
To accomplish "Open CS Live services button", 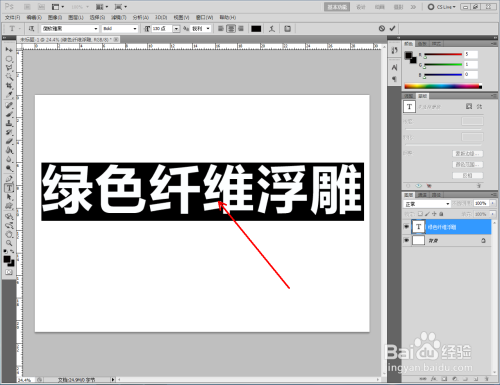I will tap(442, 7).
